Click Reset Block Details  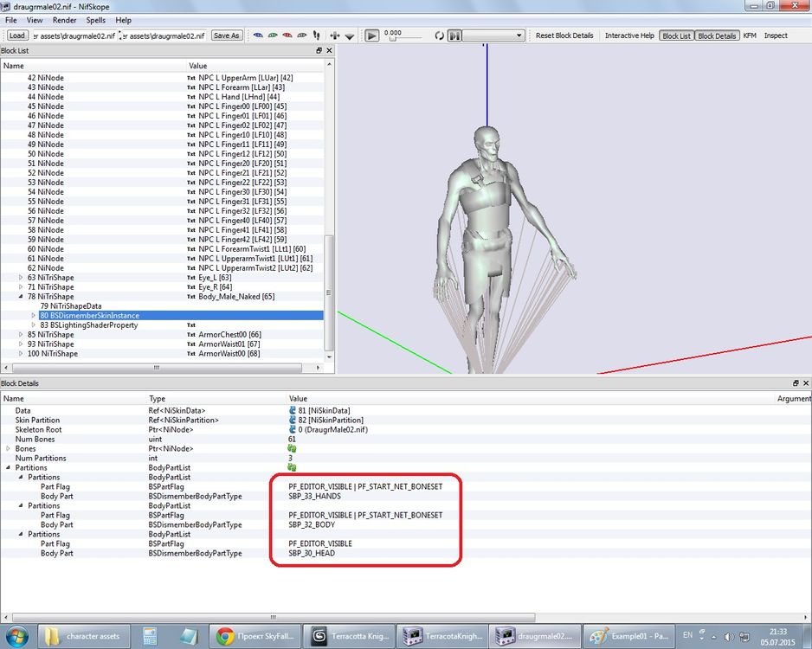coord(564,35)
